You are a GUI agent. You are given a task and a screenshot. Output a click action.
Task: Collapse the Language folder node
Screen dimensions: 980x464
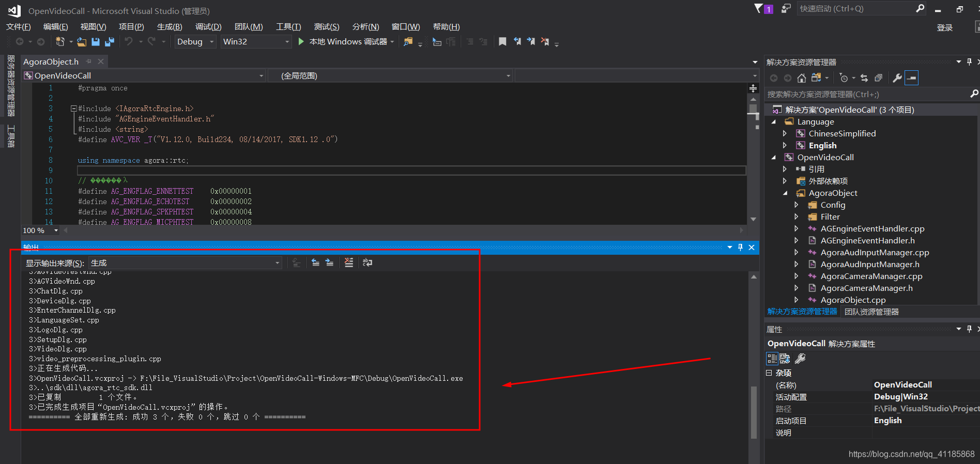[x=774, y=122]
